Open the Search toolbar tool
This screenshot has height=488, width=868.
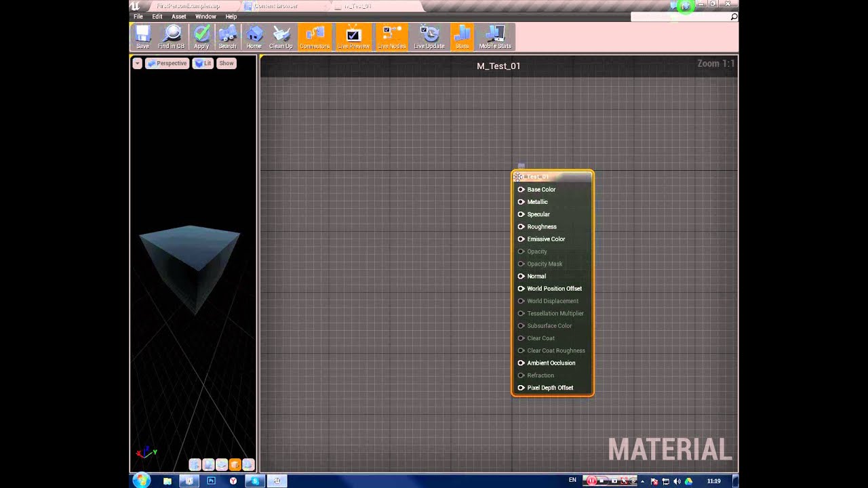[228, 37]
